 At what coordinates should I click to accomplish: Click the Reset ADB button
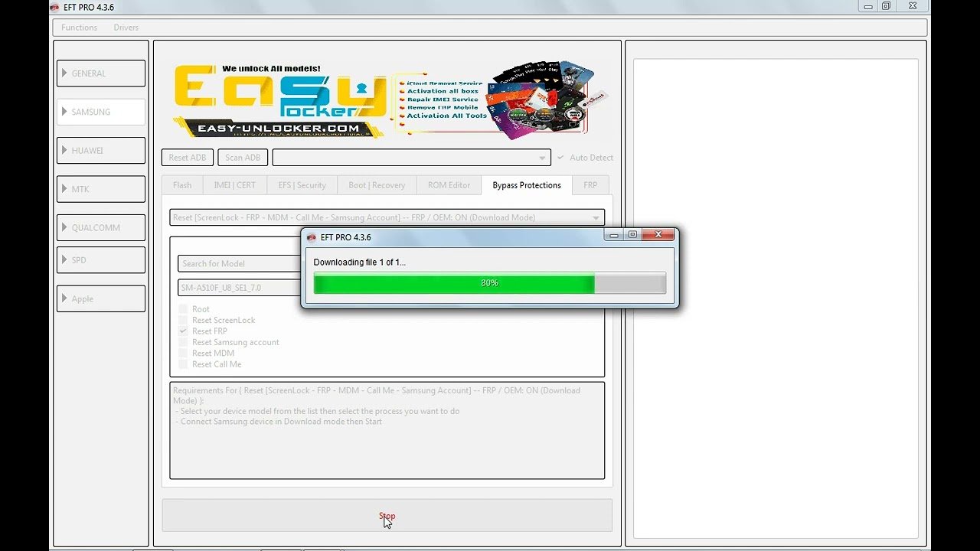point(188,158)
